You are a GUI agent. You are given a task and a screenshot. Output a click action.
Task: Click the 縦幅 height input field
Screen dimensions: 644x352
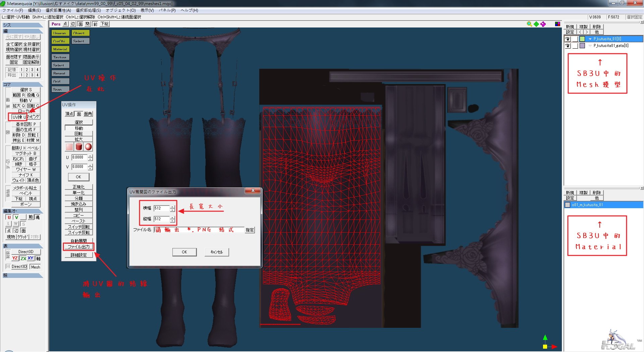tap(161, 219)
